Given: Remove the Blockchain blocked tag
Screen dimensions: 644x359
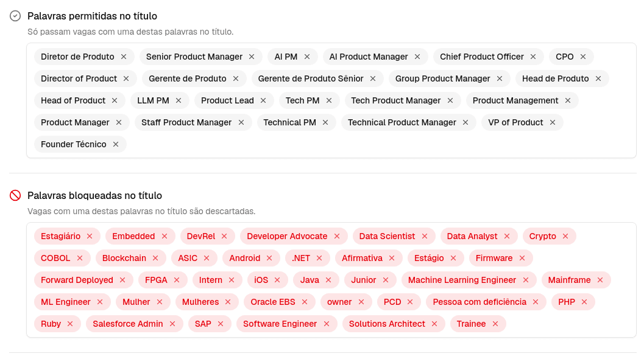Looking at the screenshot, I should click(x=155, y=258).
